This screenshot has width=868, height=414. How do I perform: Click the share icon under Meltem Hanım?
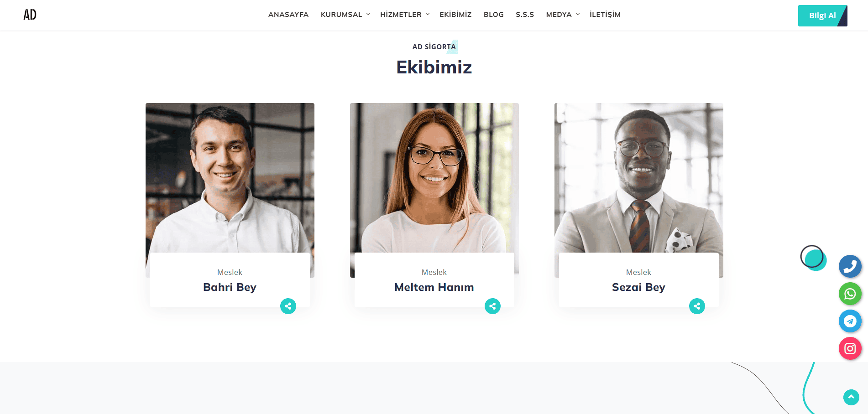pyautogui.click(x=492, y=306)
